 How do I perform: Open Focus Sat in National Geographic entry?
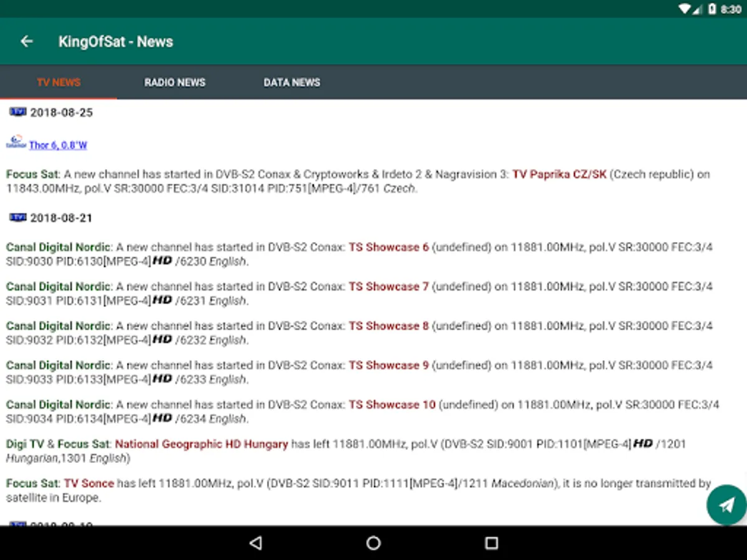point(83,444)
